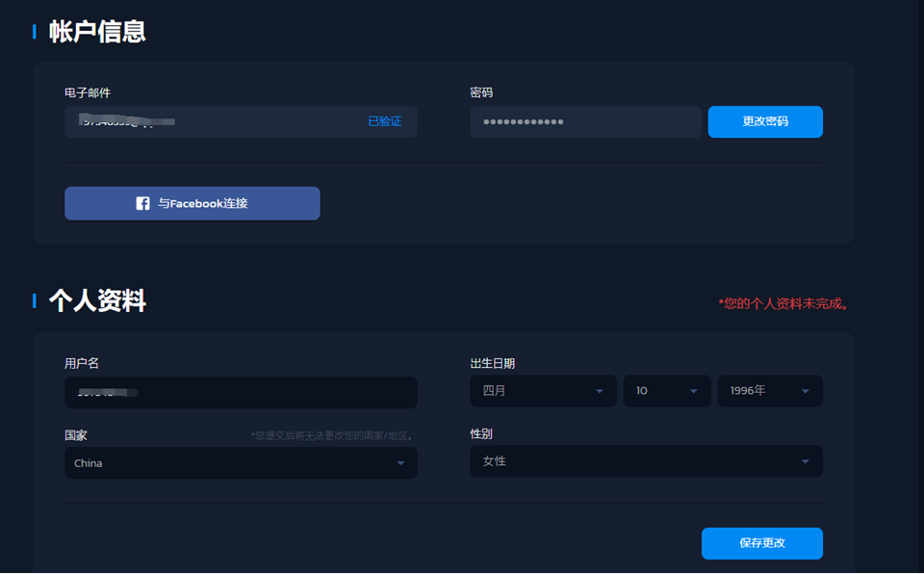Click the 保存更改 button

(x=762, y=543)
